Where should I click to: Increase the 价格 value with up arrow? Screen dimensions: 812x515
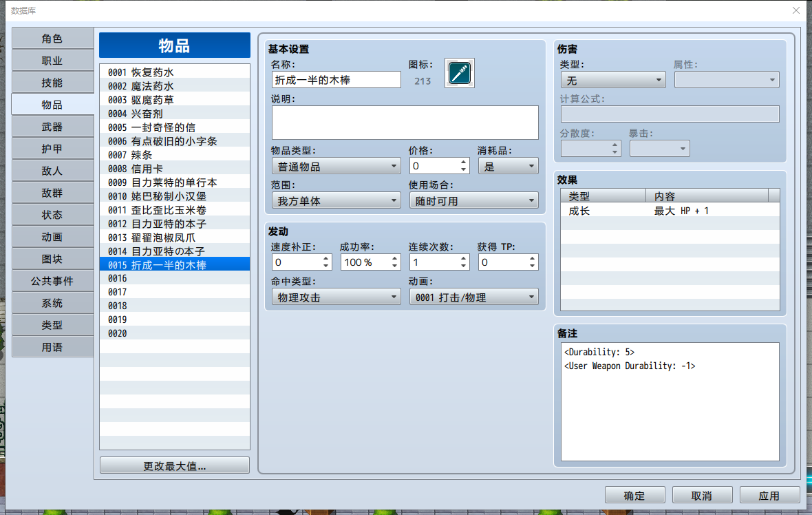tap(464, 162)
